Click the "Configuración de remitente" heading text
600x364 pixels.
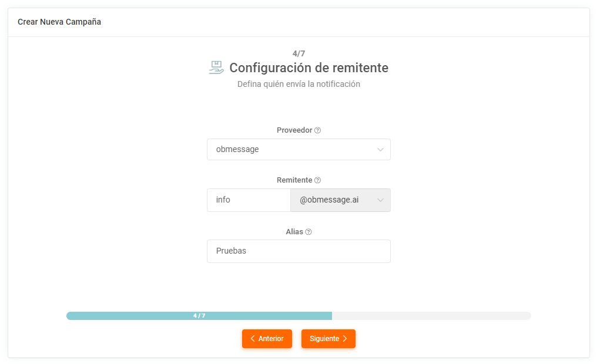click(309, 68)
